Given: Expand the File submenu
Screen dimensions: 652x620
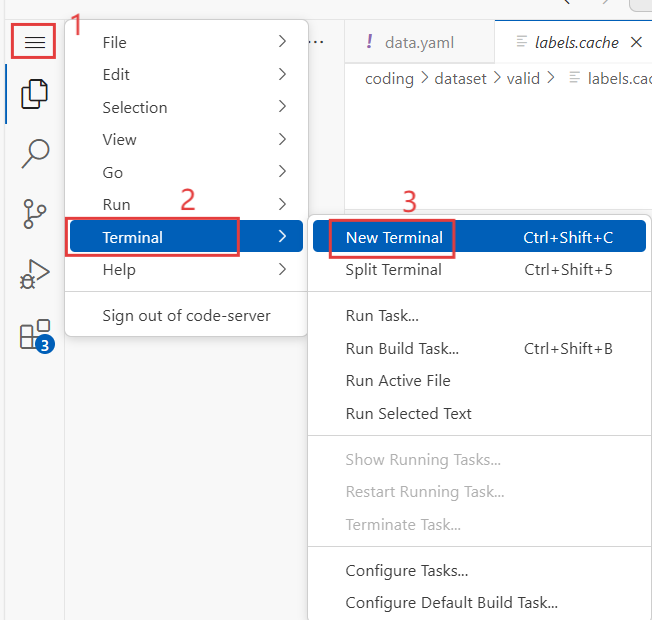Looking at the screenshot, I should point(186,42).
